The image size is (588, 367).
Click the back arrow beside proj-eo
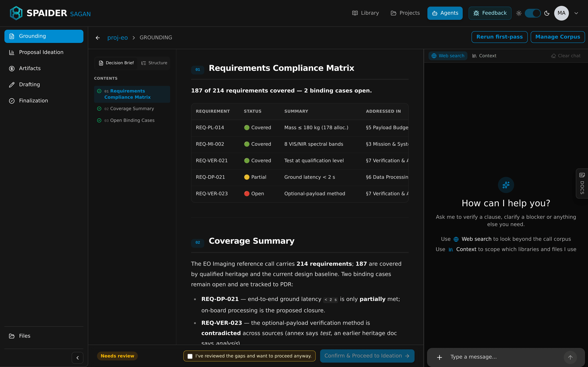click(98, 38)
